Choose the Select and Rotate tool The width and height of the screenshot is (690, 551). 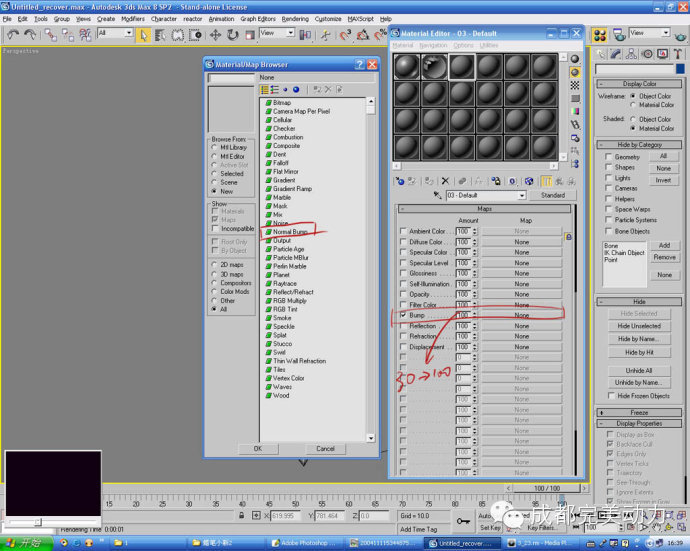click(232, 35)
